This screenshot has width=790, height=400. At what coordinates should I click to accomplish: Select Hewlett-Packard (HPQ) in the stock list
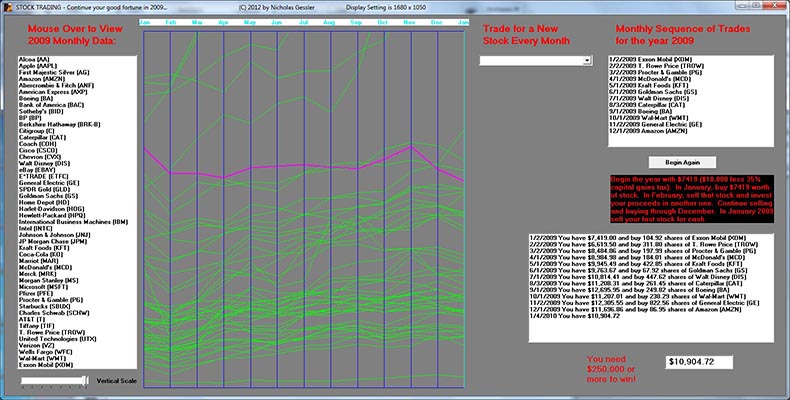coord(52,216)
